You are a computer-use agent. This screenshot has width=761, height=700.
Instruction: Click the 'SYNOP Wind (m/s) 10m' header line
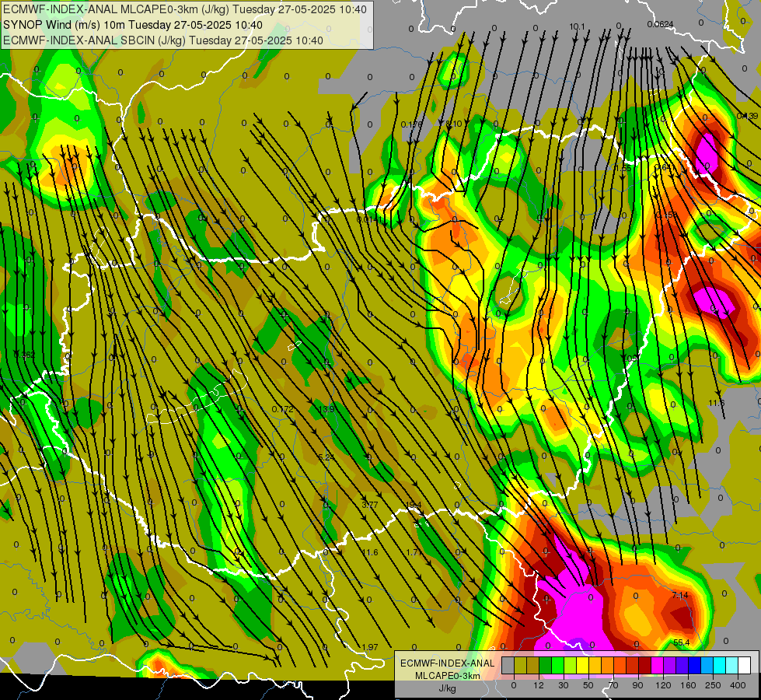[x=132, y=25]
